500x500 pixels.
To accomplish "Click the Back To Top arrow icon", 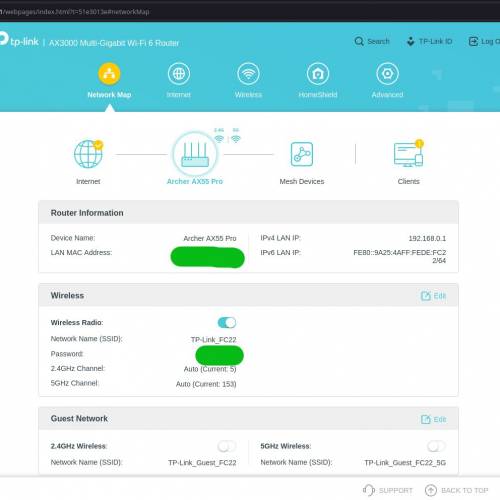I will [431, 490].
